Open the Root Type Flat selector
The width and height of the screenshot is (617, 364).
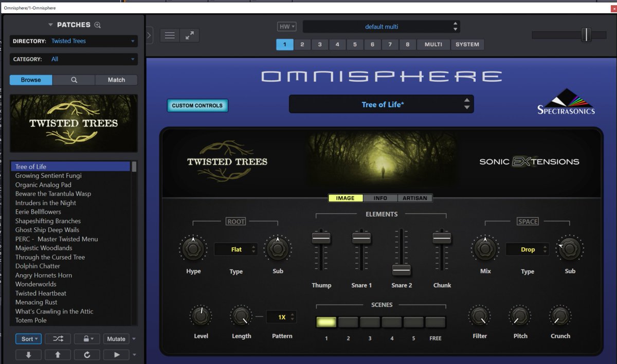click(236, 249)
